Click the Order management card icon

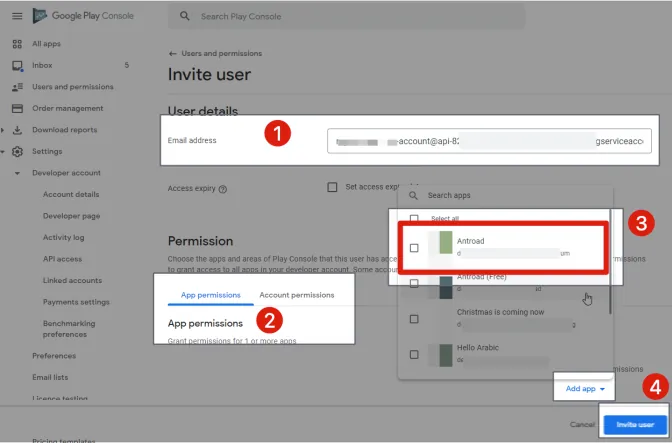(17, 108)
